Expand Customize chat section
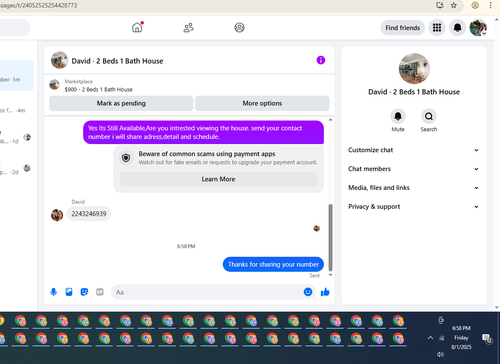Image resolution: width=500 pixels, height=364 pixels. click(413, 150)
